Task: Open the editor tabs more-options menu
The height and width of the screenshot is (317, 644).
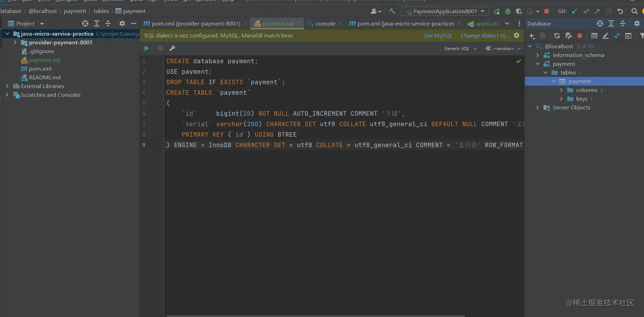Action: point(519,23)
